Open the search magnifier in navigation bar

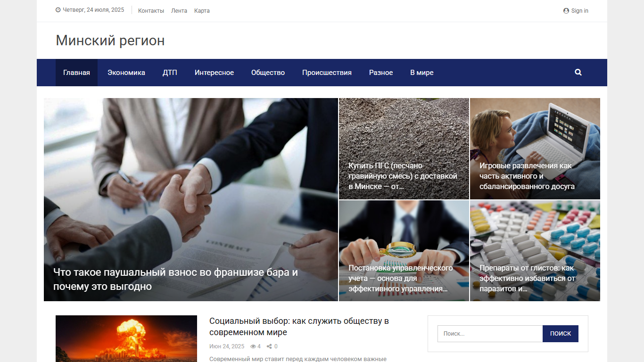click(x=578, y=72)
